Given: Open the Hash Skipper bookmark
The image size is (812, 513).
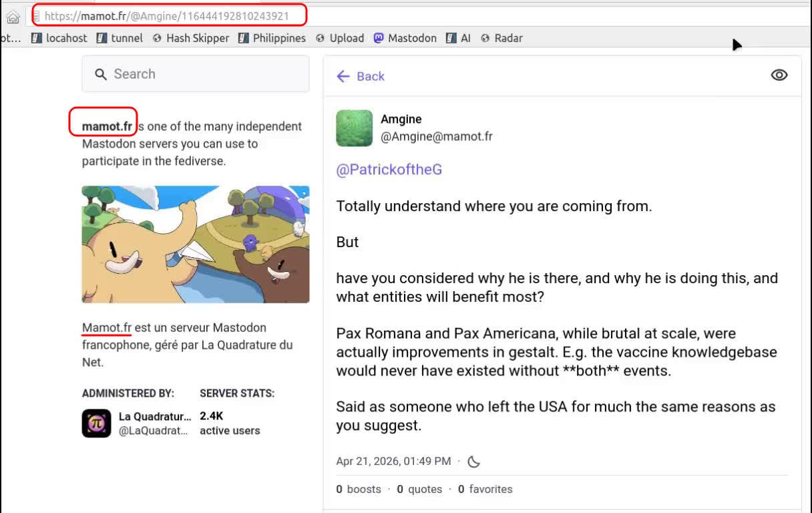Looking at the screenshot, I should point(190,38).
